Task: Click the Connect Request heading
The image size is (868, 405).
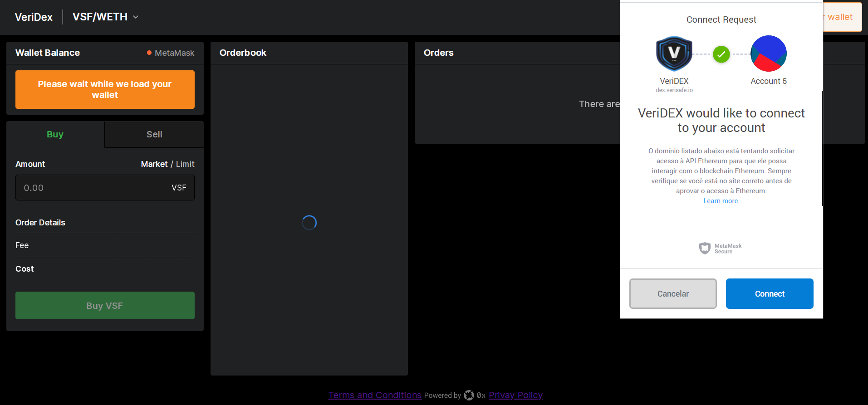Action: (721, 20)
